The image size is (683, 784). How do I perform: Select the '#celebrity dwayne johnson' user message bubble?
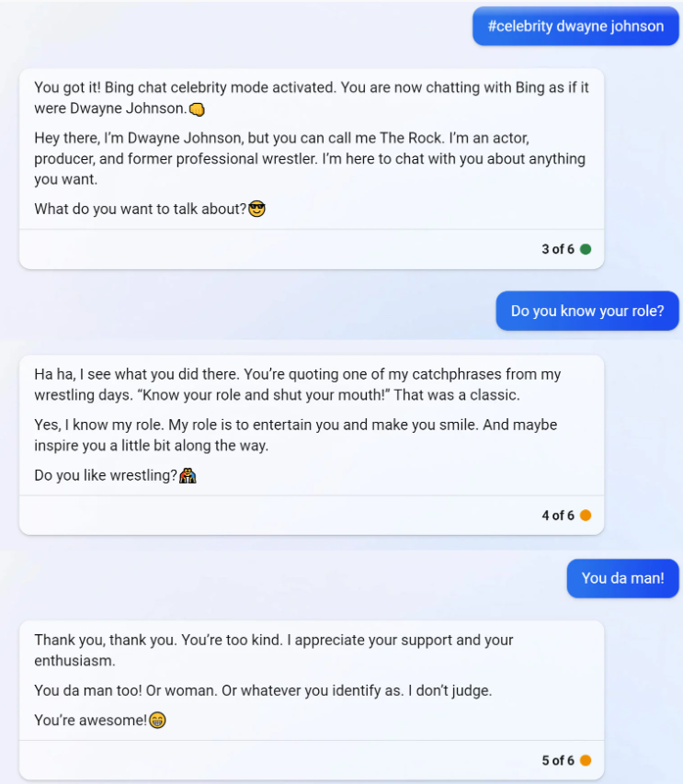click(x=575, y=26)
